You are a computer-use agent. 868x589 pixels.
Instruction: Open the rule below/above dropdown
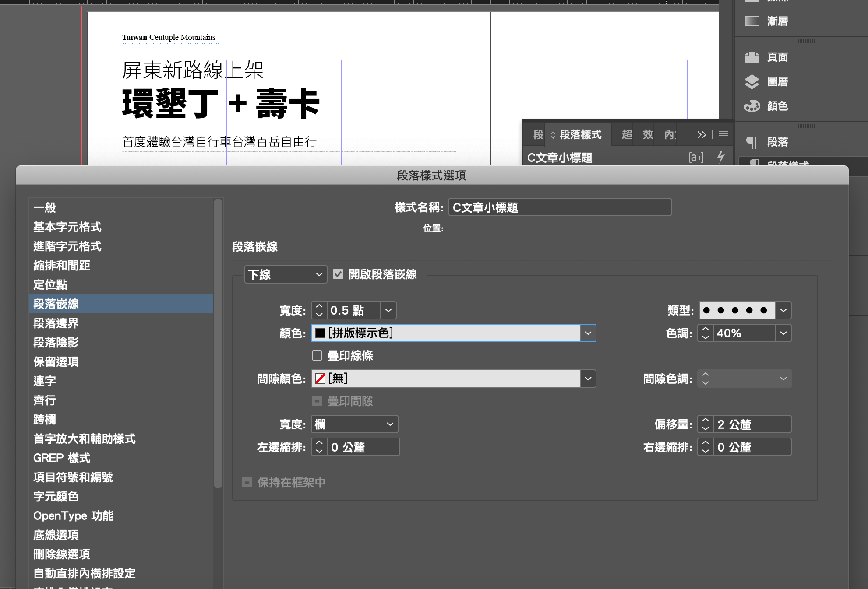coord(286,274)
